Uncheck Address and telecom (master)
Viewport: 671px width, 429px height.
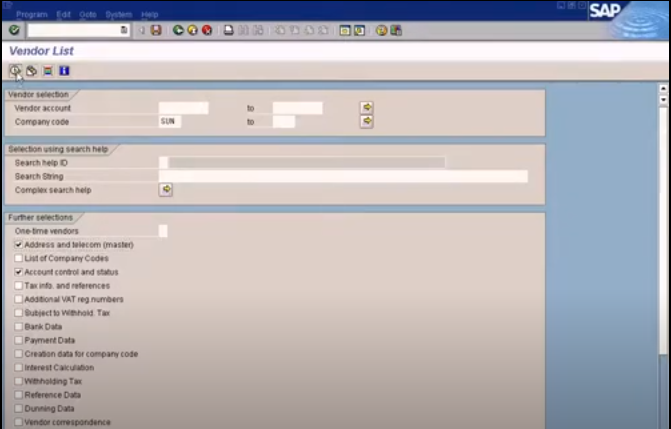click(18, 244)
